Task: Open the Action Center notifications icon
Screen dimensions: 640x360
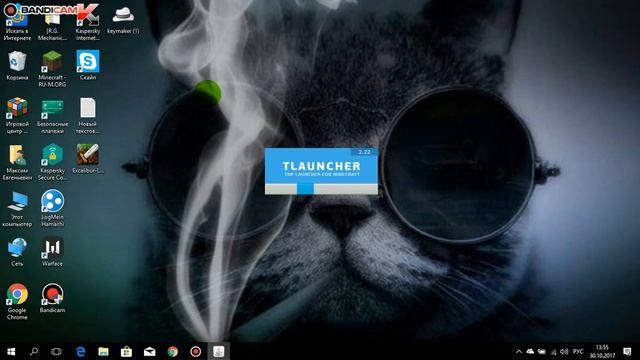Action: [627, 351]
